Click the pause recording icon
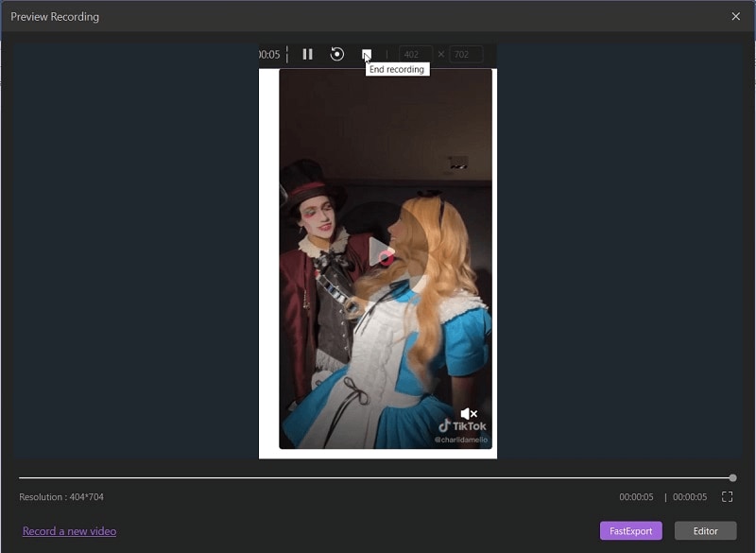 pos(308,54)
